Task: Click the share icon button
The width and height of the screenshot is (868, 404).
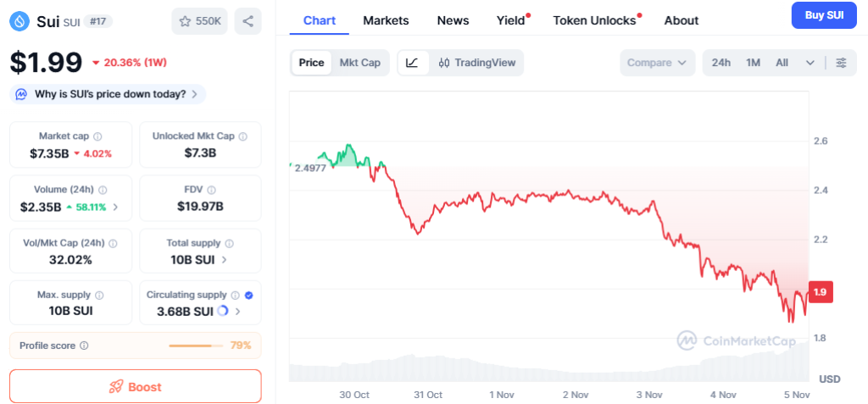Action: point(248,20)
